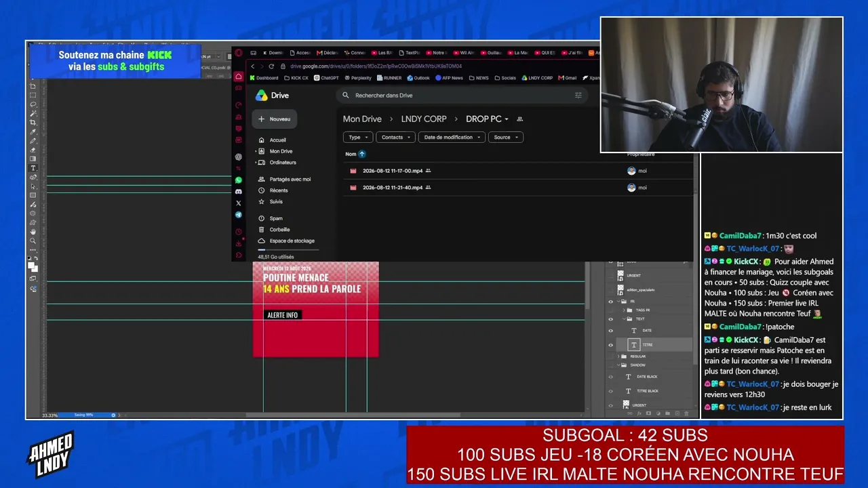Click the browser back arrow
The width and height of the screenshot is (868, 488).
coord(253,66)
